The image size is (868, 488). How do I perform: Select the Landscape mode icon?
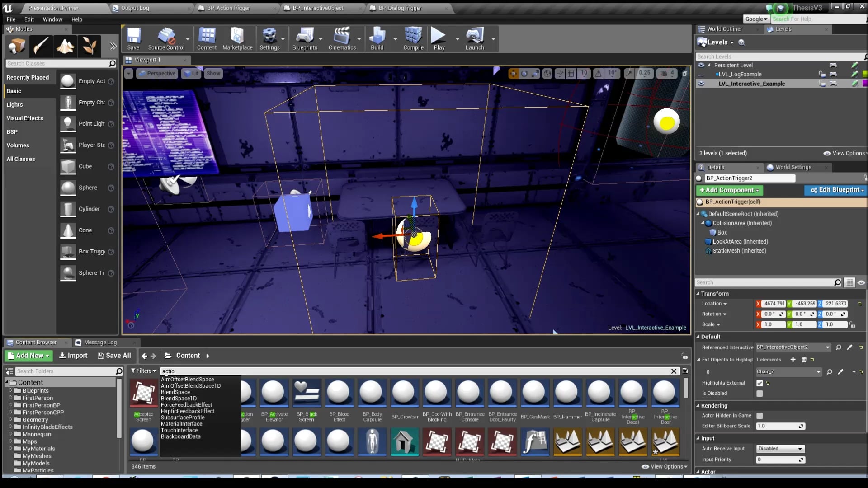pos(65,46)
